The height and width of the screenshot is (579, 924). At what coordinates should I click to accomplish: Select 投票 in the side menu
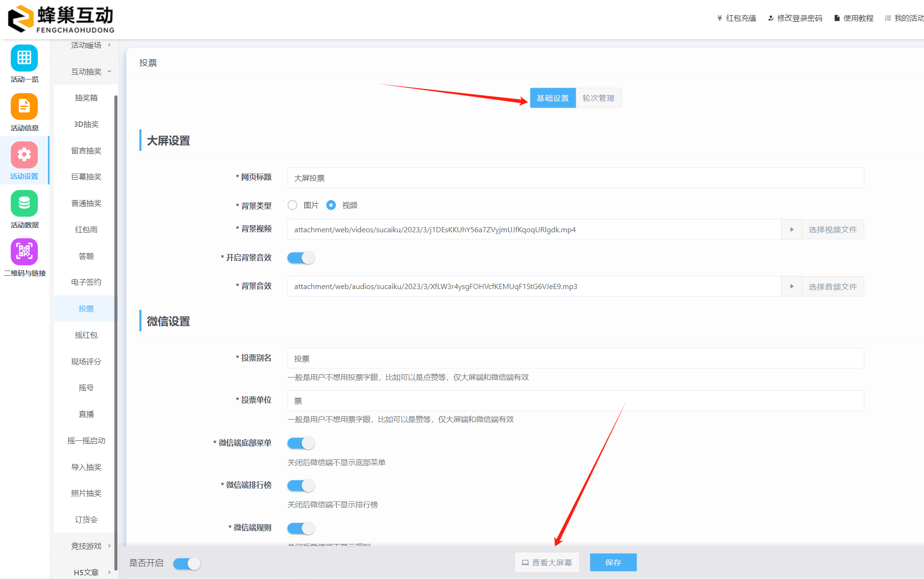pyautogui.click(x=86, y=308)
